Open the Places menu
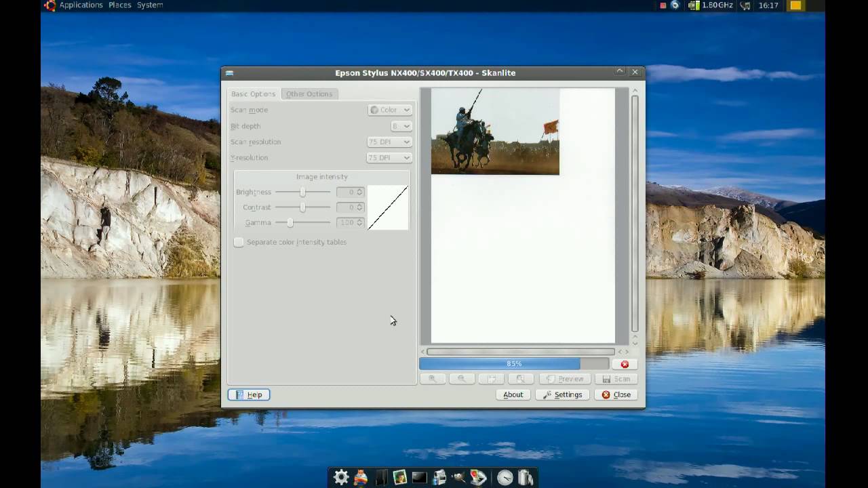Screen dimensions: 868x488 (120, 5)
